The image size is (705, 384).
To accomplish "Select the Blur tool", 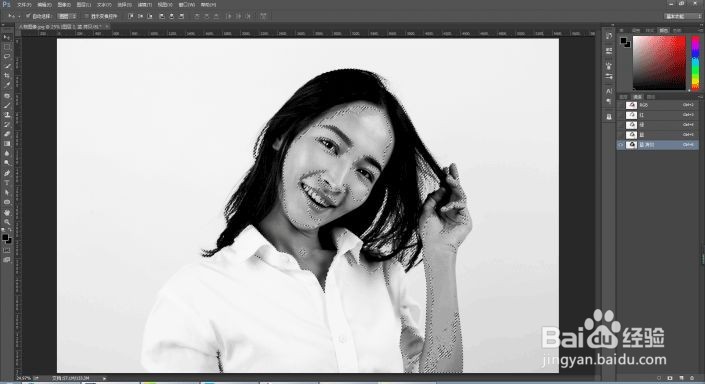I will tap(7, 153).
